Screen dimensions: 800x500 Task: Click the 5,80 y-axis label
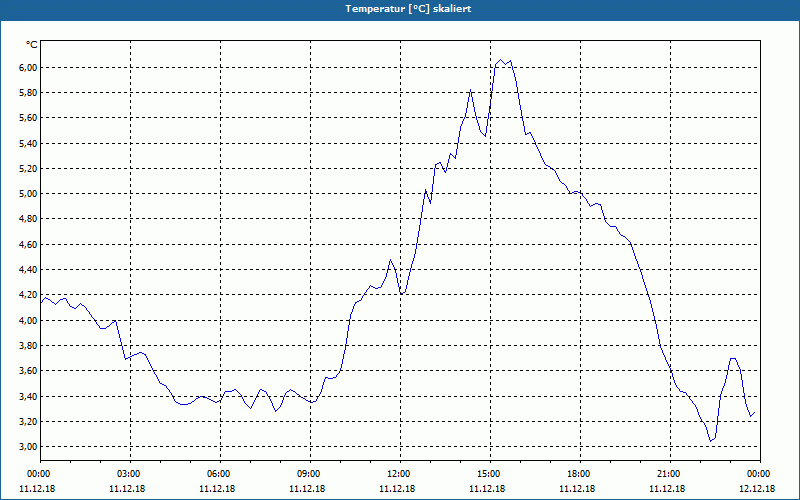[28, 93]
